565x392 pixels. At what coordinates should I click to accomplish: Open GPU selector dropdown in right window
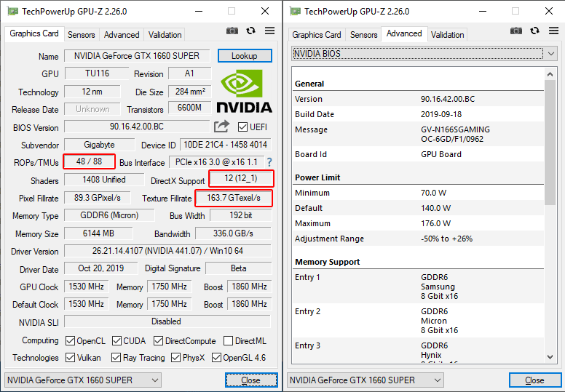click(x=365, y=380)
